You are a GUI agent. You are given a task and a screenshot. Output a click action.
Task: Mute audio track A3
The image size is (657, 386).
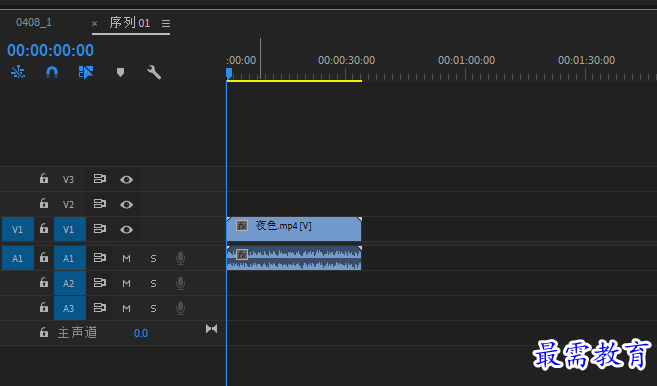[126, 309]
